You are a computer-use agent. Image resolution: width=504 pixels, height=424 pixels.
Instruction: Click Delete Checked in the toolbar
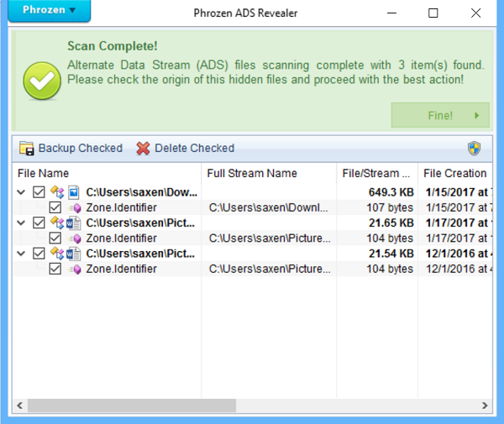pos(185,149)
